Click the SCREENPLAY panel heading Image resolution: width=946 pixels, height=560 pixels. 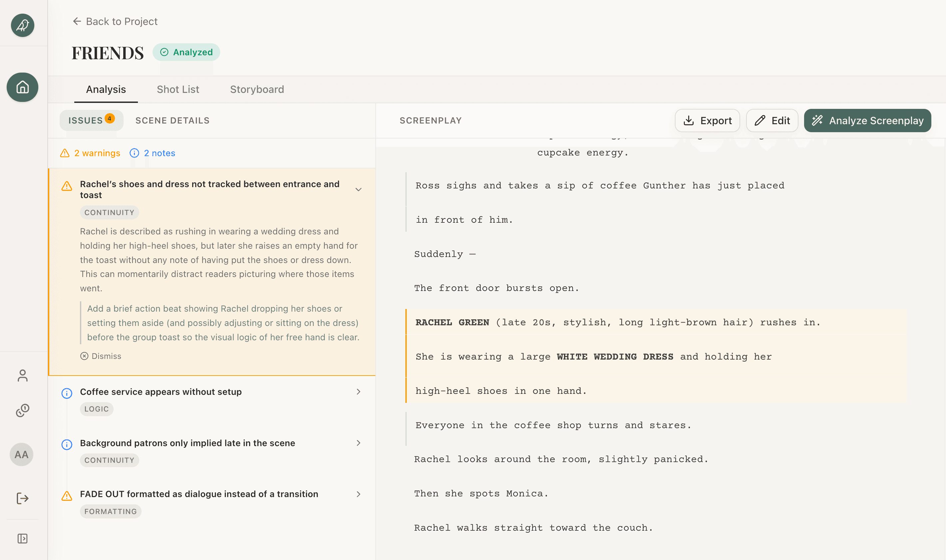pyautogui.click(x=431, y=121)
